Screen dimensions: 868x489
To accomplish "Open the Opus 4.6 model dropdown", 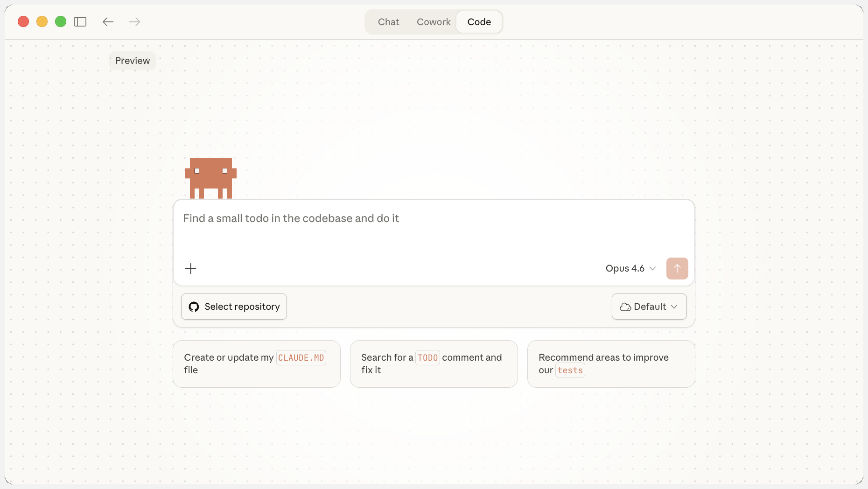I will pos(630,268).
